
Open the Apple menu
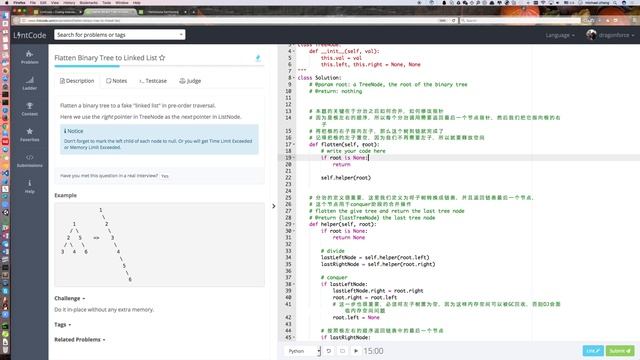pos(7,2)
